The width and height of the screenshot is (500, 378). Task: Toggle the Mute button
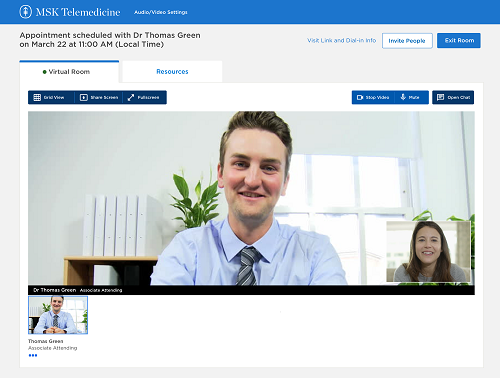pyautogui.click(x=412, y=97)
